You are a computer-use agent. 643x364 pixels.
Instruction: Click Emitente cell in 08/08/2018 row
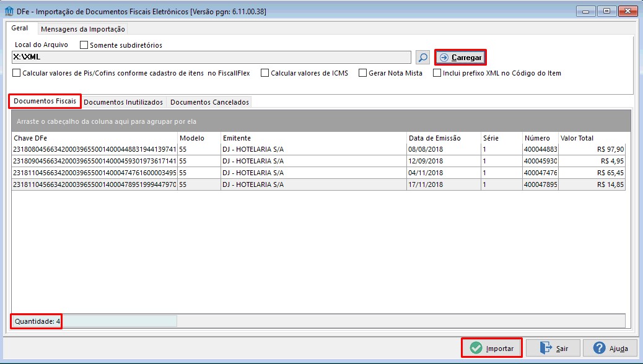click(313, 149)
